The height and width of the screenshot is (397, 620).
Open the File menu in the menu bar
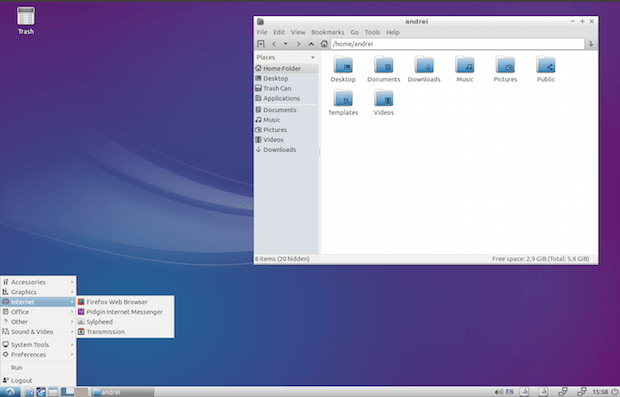click(262, 32)
